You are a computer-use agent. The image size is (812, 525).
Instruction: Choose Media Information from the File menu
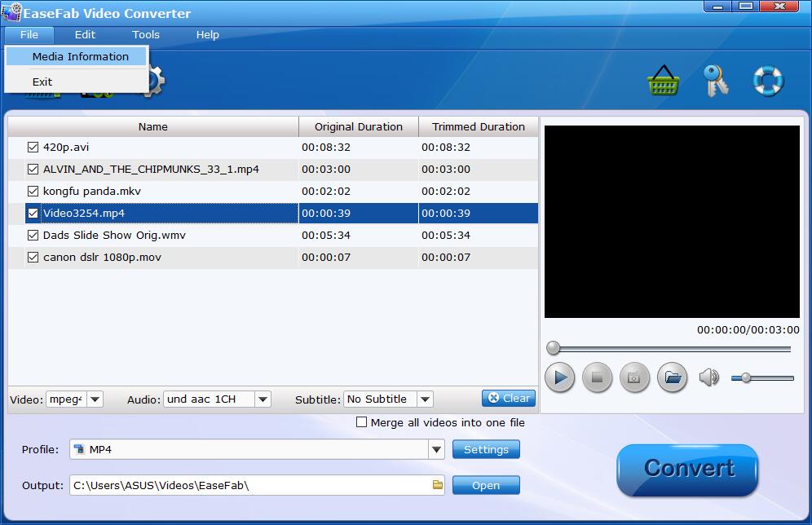click(76, 56)
